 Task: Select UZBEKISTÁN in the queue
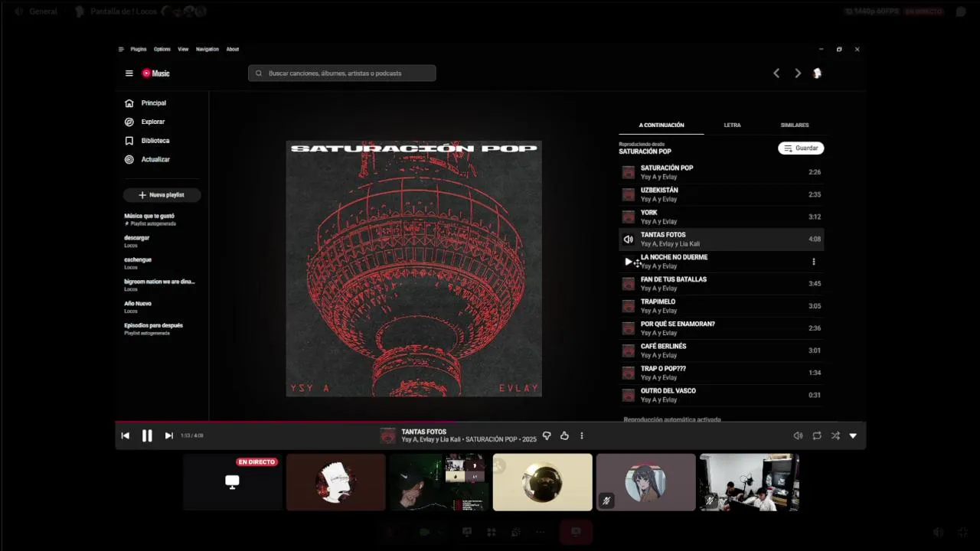[x=721, y=194]
